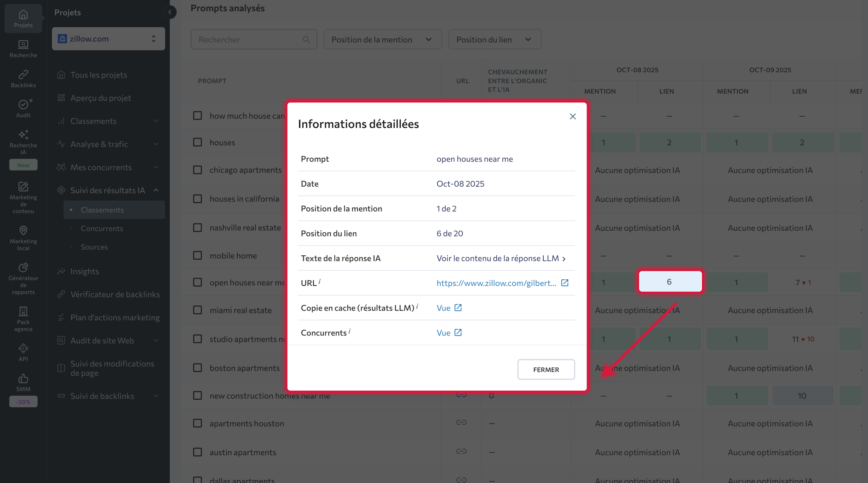Open Position de la mention dropdown

[x=382, y=39]
